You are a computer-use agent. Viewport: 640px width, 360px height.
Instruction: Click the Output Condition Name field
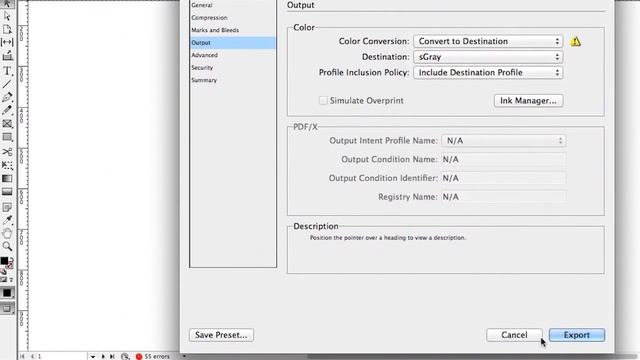(504, 159)
